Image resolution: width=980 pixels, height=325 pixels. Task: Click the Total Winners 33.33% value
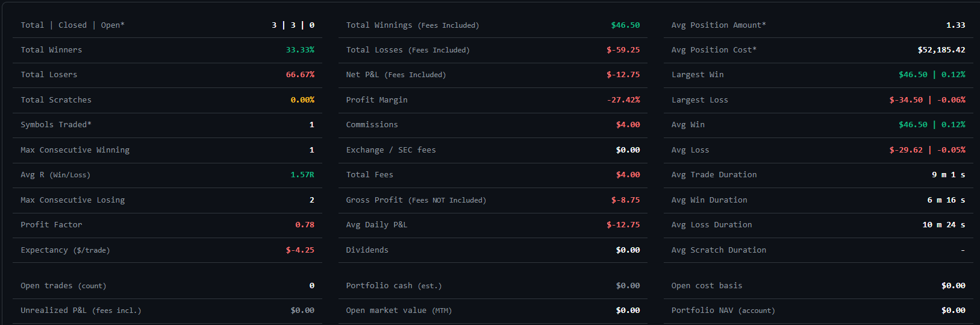pyautogui.click(x=300, y=50)
